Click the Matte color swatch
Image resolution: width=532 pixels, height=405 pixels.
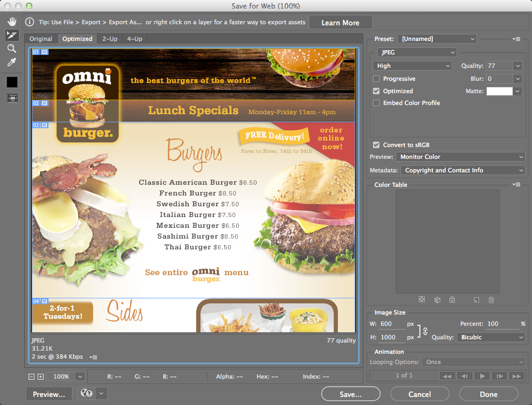500,91
